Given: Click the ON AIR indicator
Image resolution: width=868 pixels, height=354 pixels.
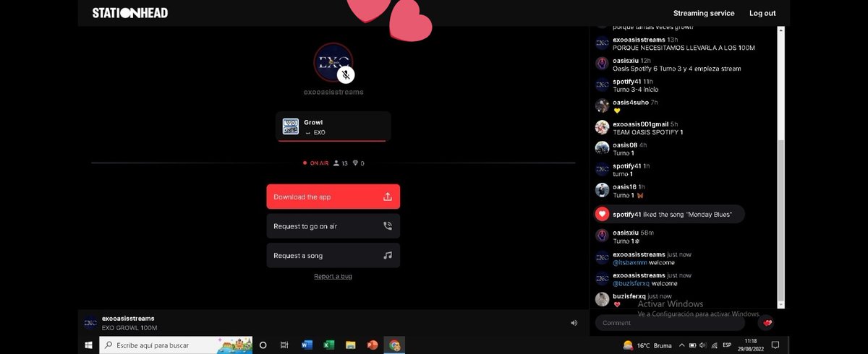Looking at the screenshot, I should [x=316, y=163].
